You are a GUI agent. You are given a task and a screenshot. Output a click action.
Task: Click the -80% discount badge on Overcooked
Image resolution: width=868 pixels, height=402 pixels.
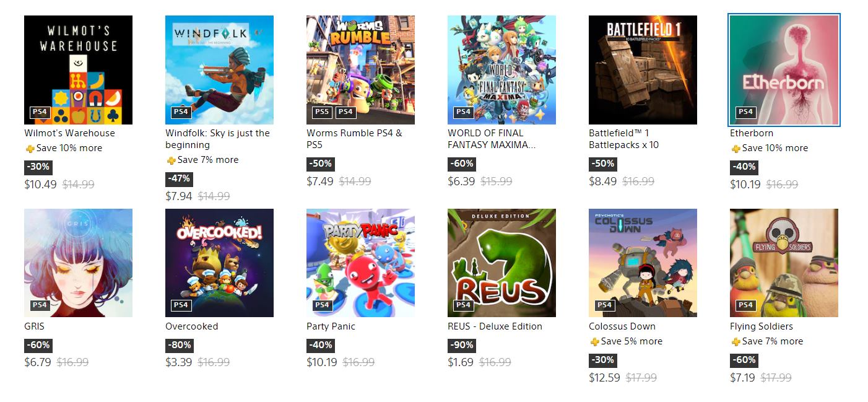[x=179, y=345]
